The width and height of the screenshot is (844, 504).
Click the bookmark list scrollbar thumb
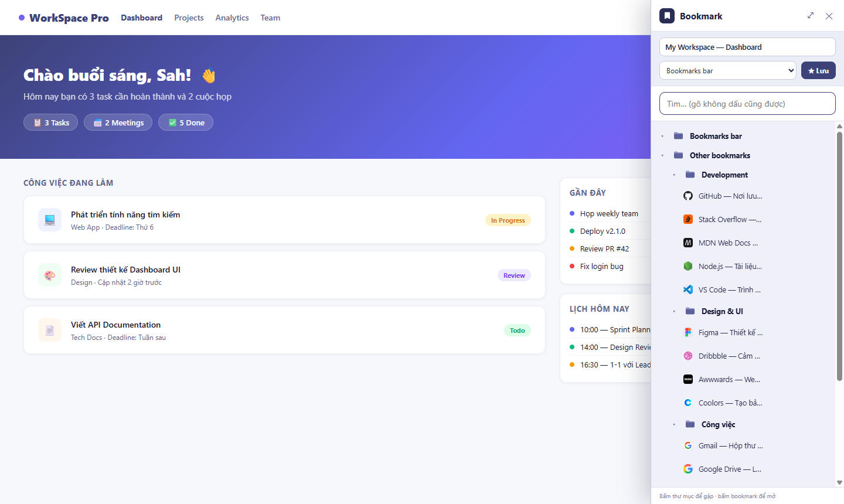tap(839, 256)
